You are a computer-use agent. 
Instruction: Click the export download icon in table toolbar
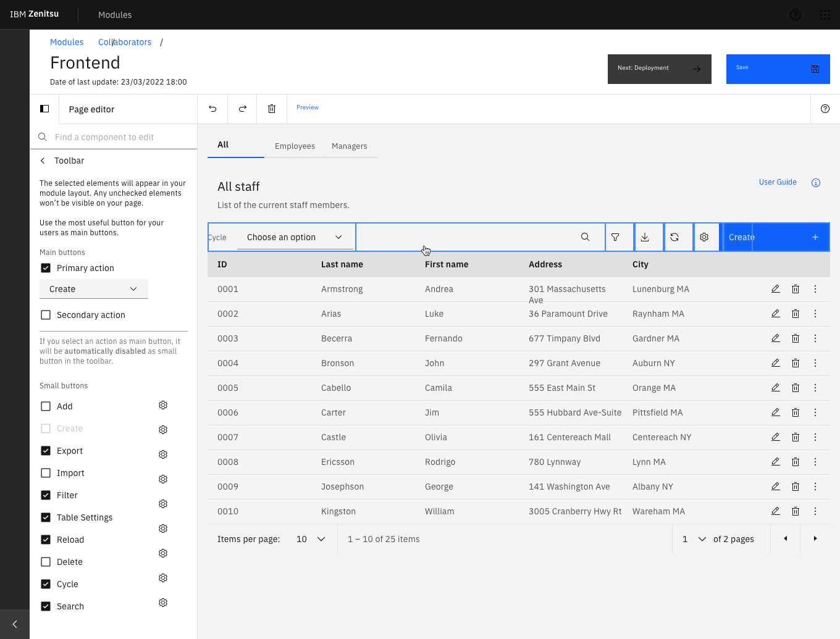(x=645, y=237)
